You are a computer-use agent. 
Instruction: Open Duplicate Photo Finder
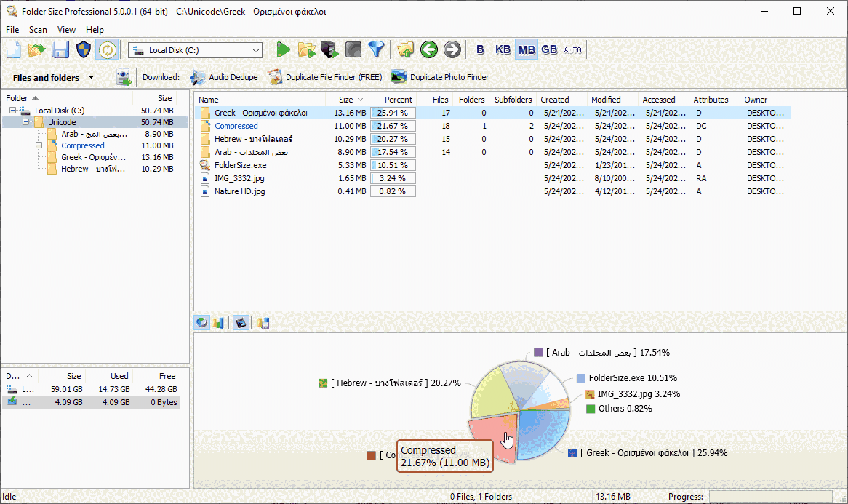[442, 76]
